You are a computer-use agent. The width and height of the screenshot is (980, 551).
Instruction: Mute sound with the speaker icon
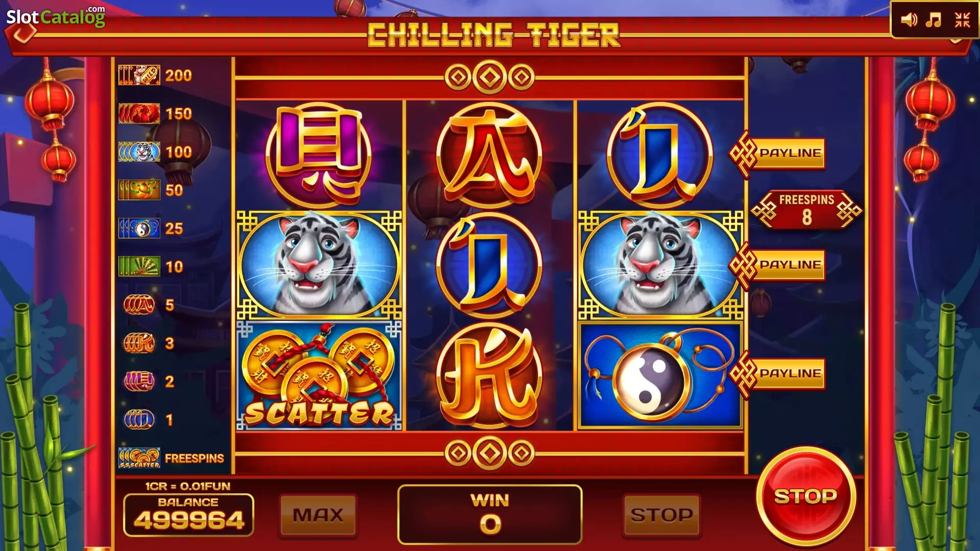click(909, 20)
